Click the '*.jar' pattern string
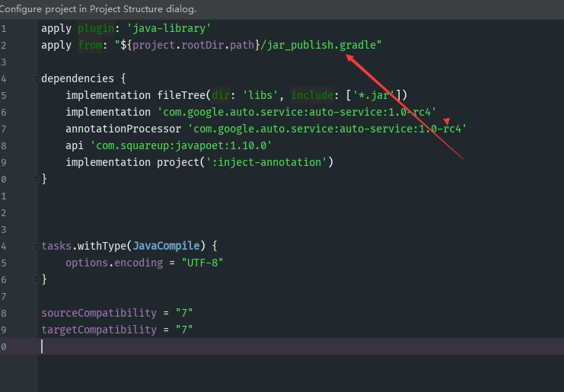564x392 pixels. (374, 95)
